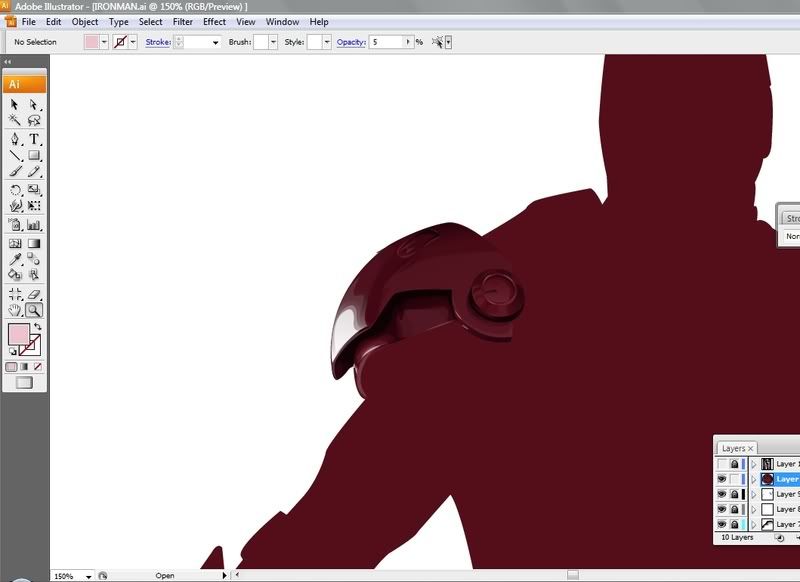
Task: Select the Symbol Sprayer tool
Action: pos(15,224)
